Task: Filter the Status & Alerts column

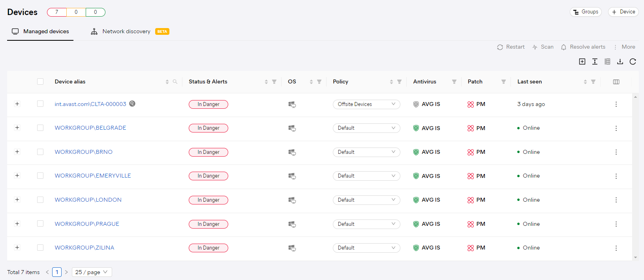Action: (274, 82)
